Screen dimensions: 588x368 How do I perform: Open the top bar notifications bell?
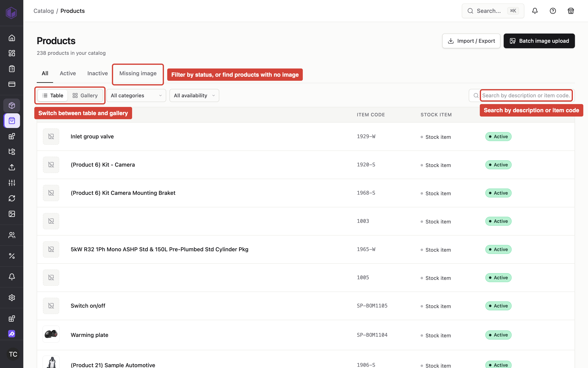[x=535, y=11]
